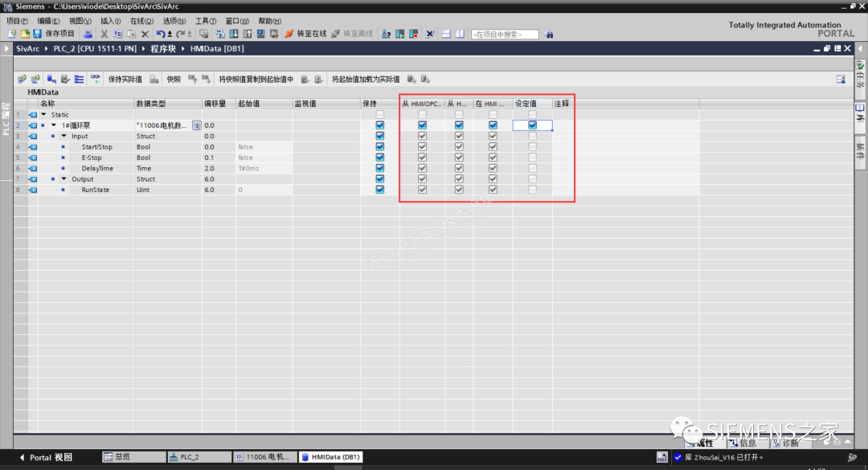Image resolution: width=868 pixels, height=470 pixels.
Task: Click the Expand all lines icon in DB toolbar
Action: coord(79,80)
